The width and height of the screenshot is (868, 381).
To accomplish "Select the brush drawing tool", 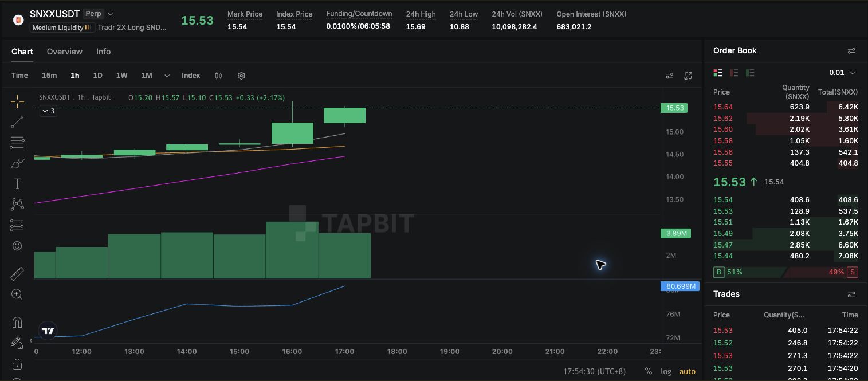I will [17, 163].
